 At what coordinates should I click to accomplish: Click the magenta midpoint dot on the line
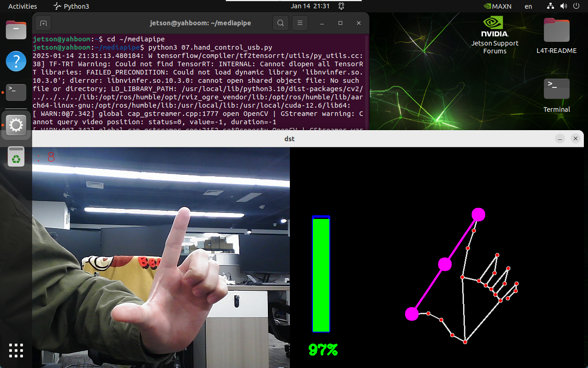pyautogui.click(x=445, y=264)
